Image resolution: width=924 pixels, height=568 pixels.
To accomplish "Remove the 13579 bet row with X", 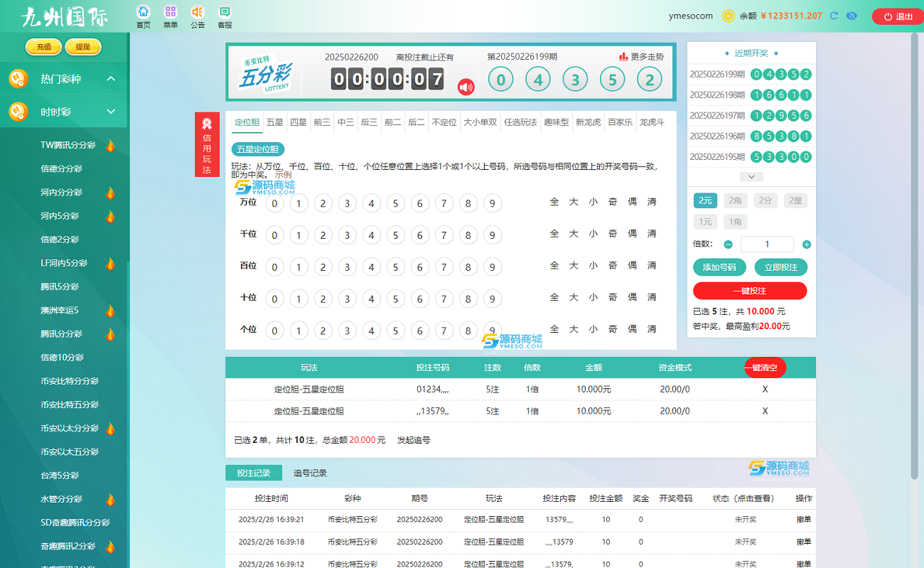I will click(x=765, y=411).
